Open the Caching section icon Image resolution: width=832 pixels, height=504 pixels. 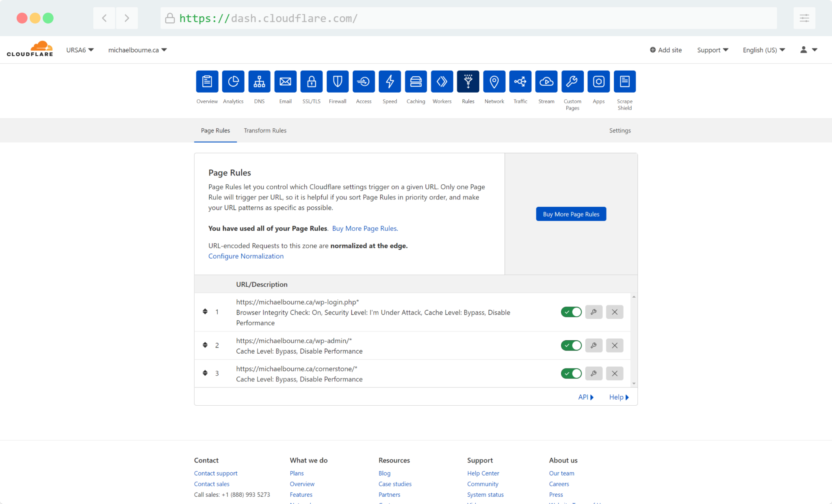[x=416, y=82]
